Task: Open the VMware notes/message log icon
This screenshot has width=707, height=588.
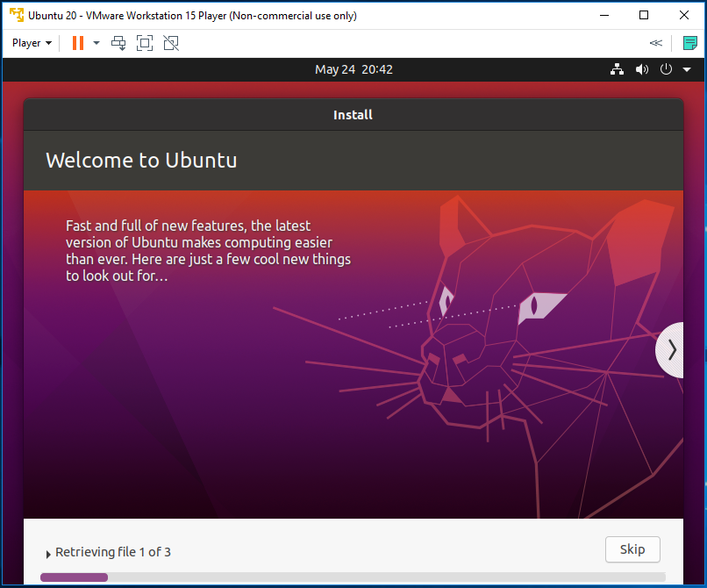Action: point(689,43)
